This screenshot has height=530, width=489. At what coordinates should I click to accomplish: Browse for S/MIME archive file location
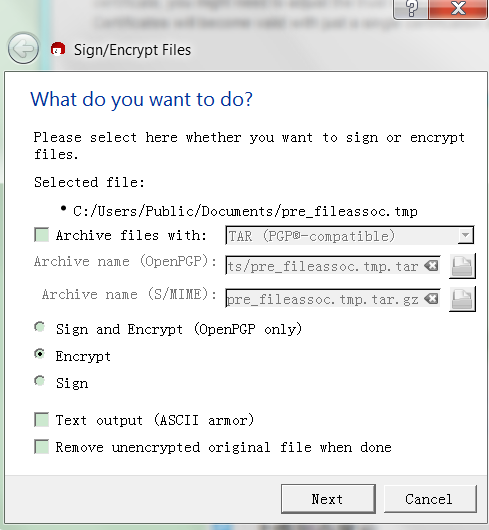462,299
